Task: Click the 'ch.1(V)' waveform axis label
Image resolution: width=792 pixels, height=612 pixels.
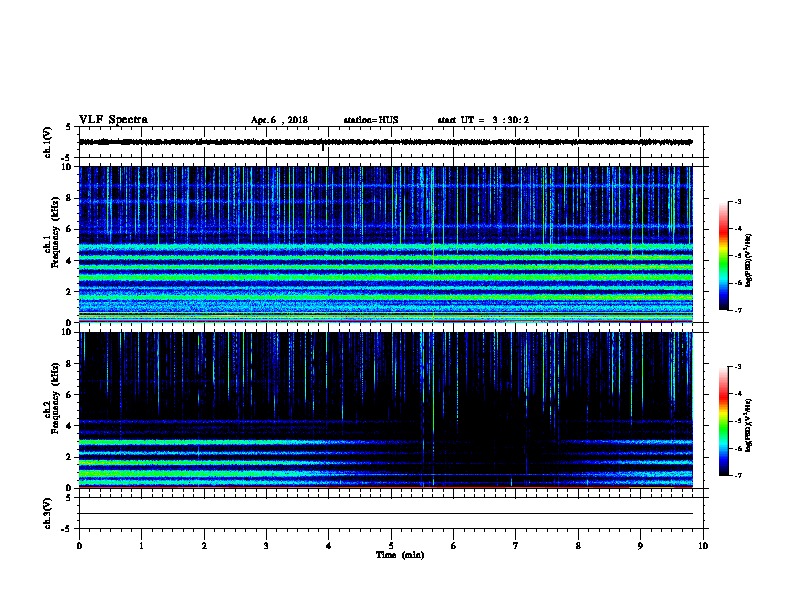Action: click(x=48, y=142)
